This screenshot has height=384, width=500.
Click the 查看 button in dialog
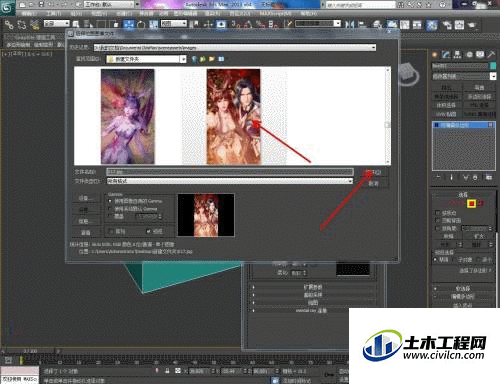coord(86,232)
